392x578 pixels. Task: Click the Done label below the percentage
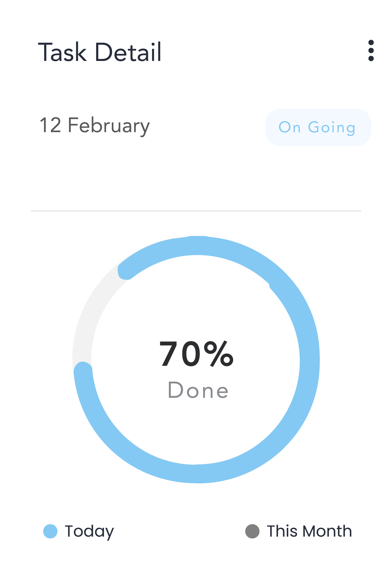click(198, 390)
